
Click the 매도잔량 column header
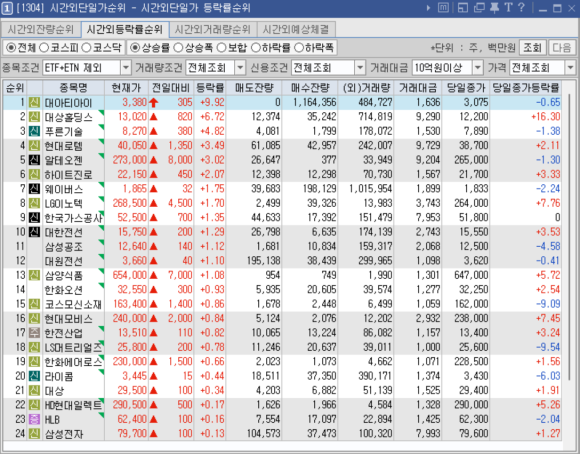pos(254,88)
